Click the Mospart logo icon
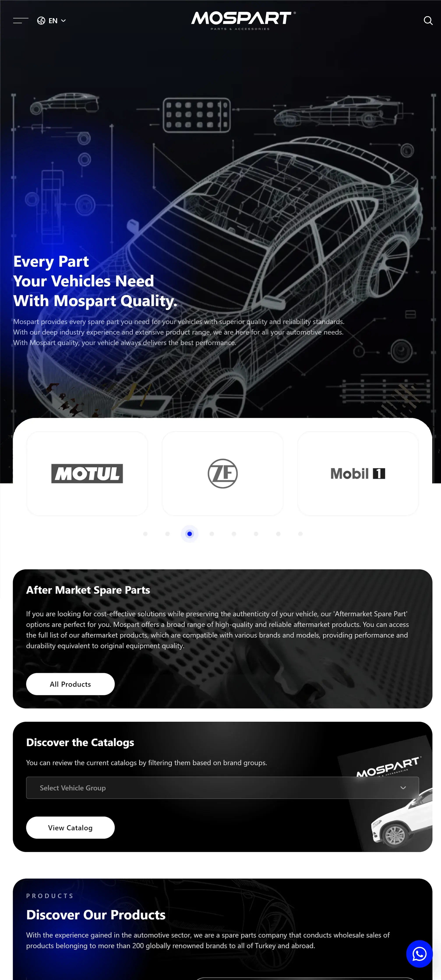Viewport: 441px width, 980px height. (242, 21)
